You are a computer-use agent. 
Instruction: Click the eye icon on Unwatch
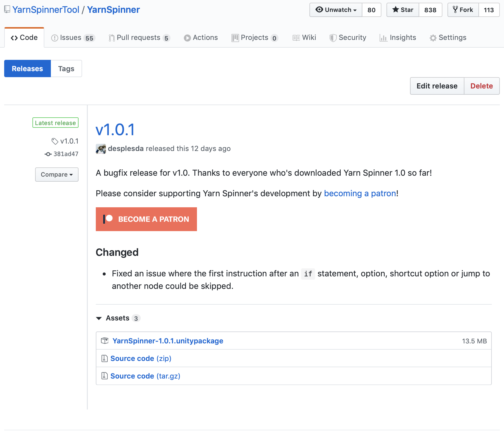tap(319, 10)
